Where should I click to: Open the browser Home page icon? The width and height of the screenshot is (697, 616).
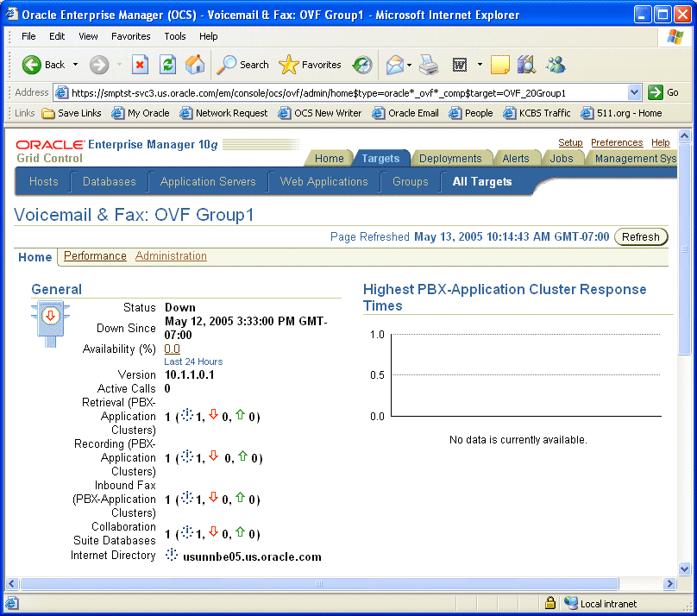[x=194, y=65]
